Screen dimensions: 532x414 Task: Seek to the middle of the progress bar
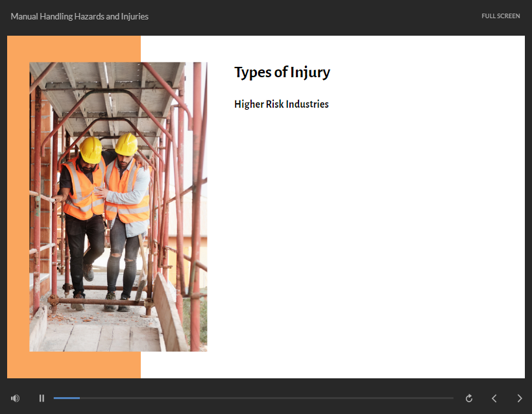254,398
